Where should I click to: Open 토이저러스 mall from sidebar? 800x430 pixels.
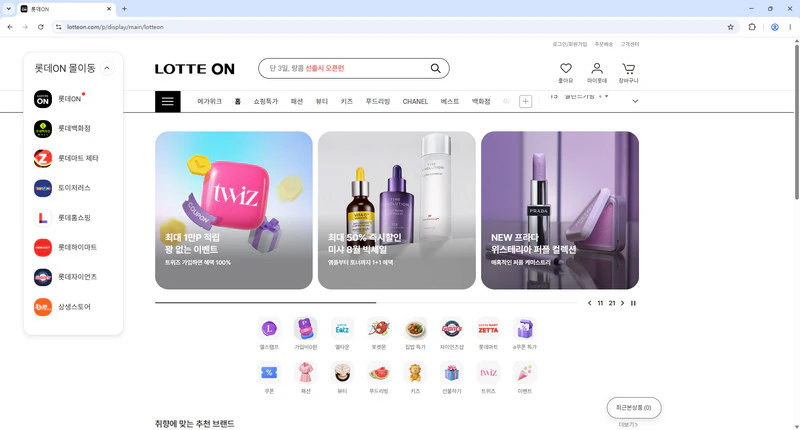pyautogui.click(x=43, y=188)
